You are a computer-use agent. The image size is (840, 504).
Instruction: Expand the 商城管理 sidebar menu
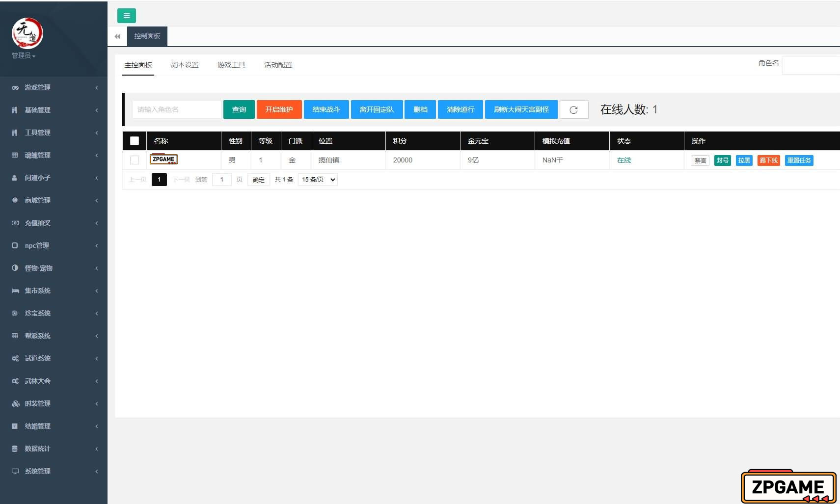[x=53, y=200]
